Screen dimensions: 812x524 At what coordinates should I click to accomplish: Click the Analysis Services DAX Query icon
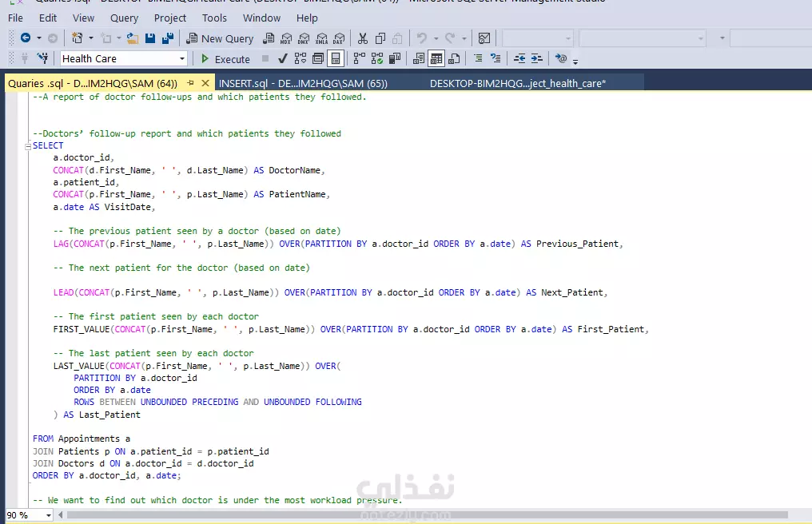pyautogui.click(x=339, y=39)
